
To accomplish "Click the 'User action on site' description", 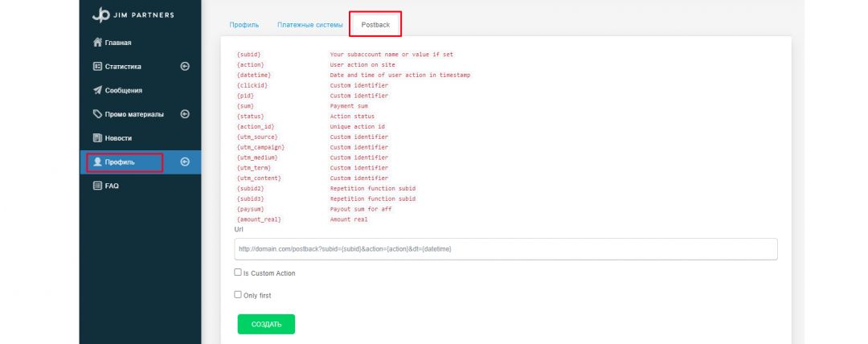I will pyautogui.click(x=362, y=65).
